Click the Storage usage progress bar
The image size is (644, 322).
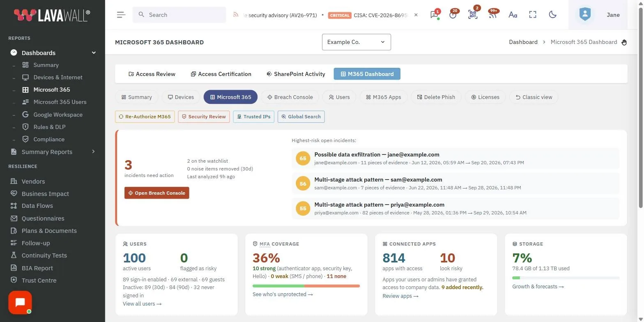tap(566, 278)
